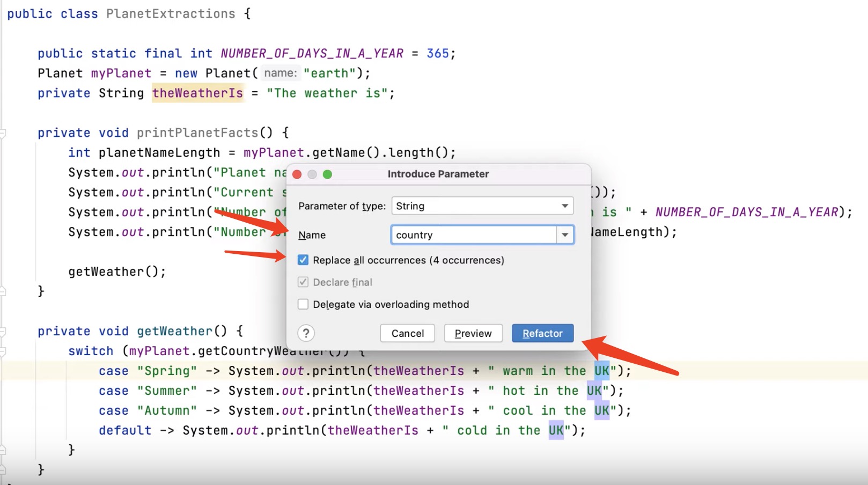
Task: Click highlighted UK in Autumn case
Action: pos(602,411)
